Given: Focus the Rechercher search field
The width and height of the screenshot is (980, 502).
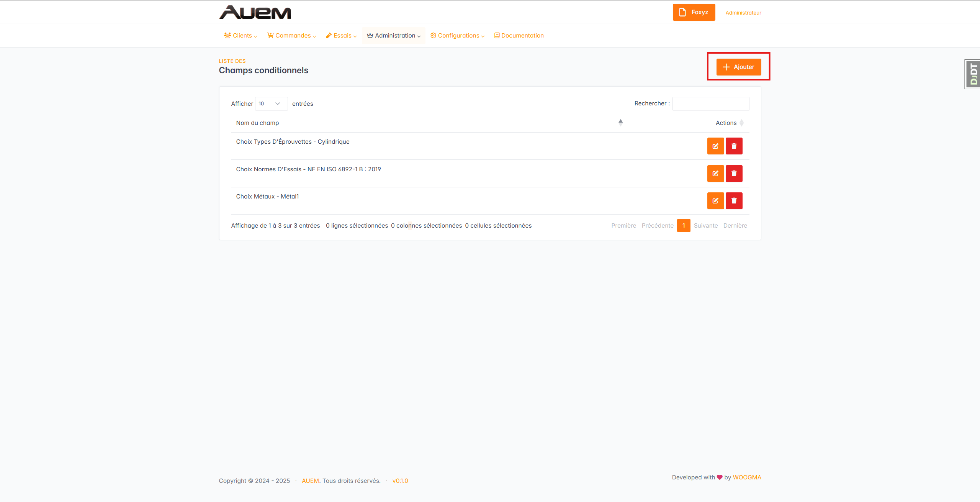Looking at the screenshot, I should click(710, 103).
